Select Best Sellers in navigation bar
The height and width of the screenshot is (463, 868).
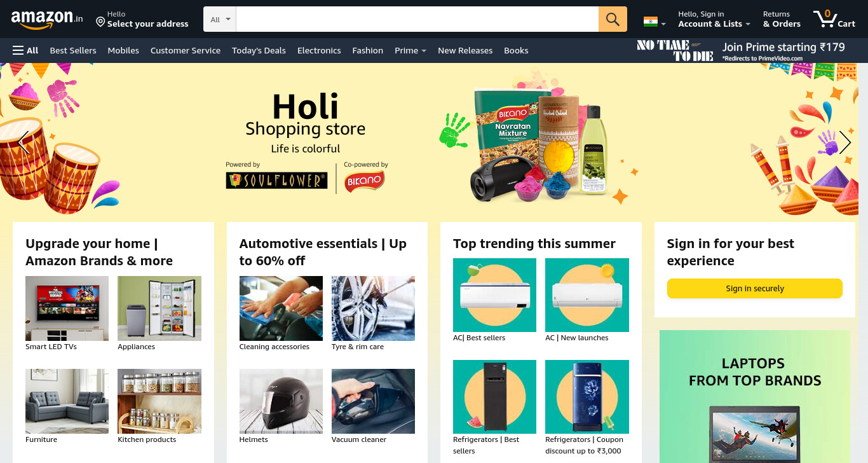click(x=73, y=50)
